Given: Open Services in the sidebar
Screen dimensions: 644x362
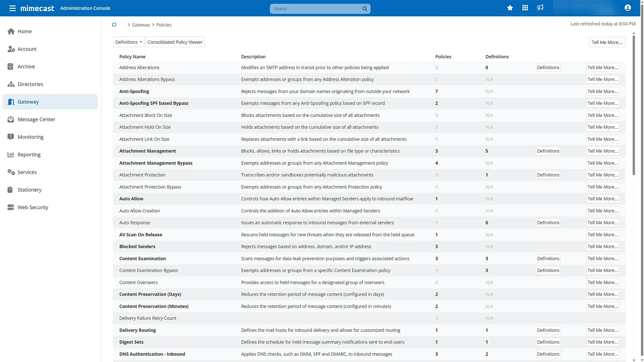Looking at the screenshot, I should (x=27, y=172).
